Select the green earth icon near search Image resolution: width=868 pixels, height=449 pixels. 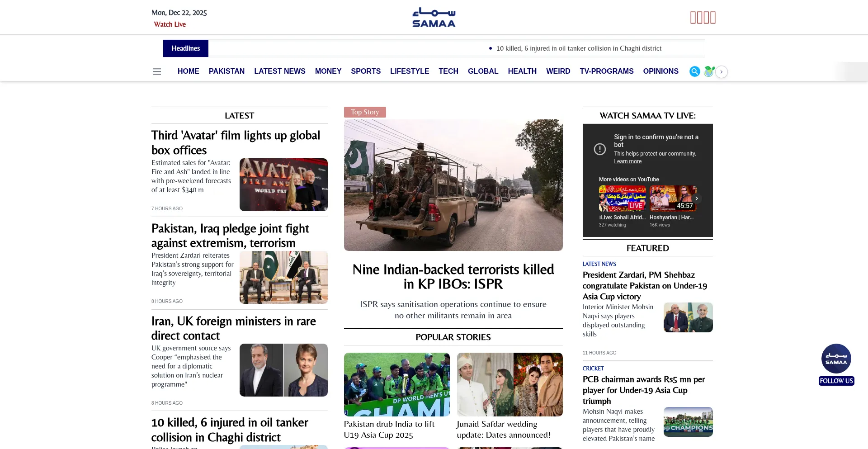[x=708, y=71]
